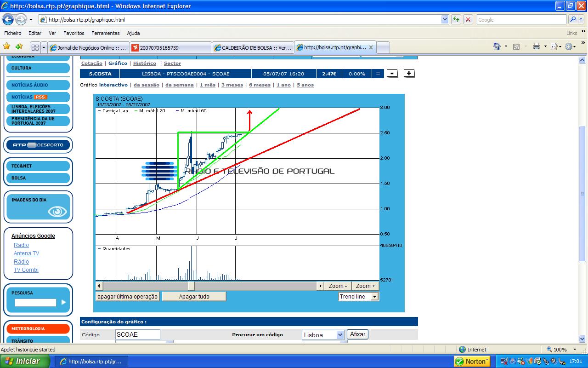Expand the Lisboa market dropdown
Image resolution: width=588 pixels, height=368 pixels.
[340, 335]
